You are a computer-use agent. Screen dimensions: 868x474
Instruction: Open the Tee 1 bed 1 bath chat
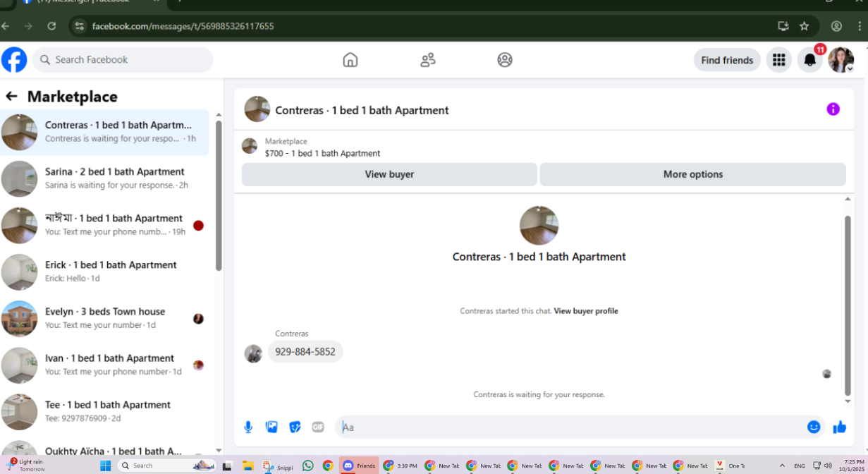(104, 411)
